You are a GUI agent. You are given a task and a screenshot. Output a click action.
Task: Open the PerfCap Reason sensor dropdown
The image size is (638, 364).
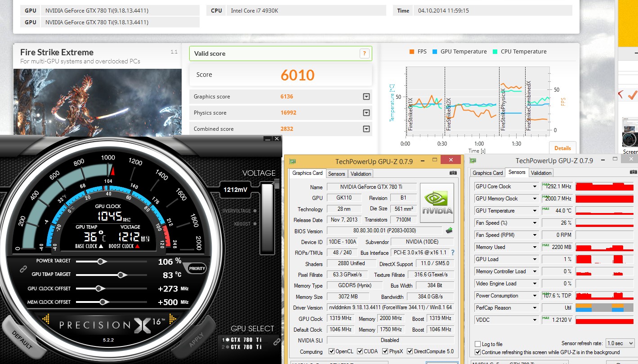(x=535, y=308)
